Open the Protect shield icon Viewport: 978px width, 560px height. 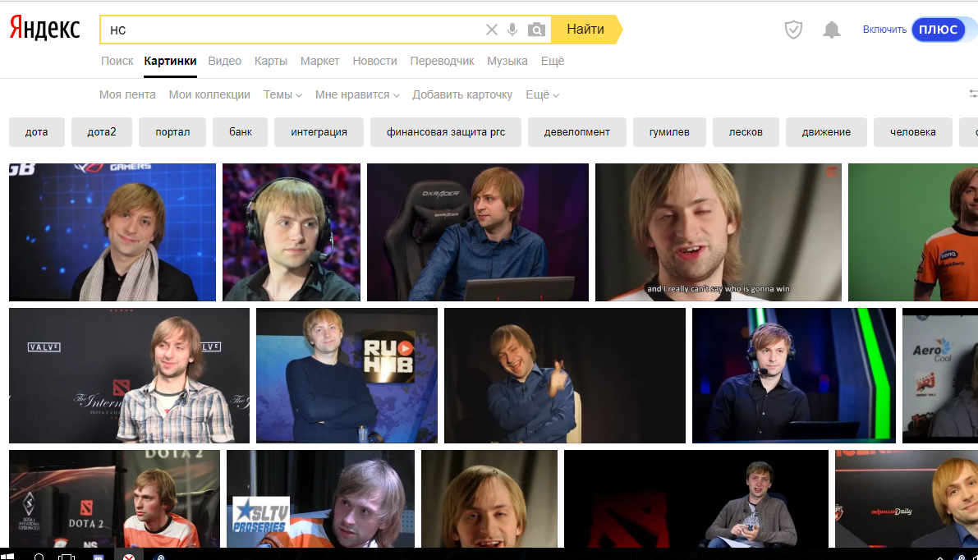pyautogui.click(x=793, y=30)
